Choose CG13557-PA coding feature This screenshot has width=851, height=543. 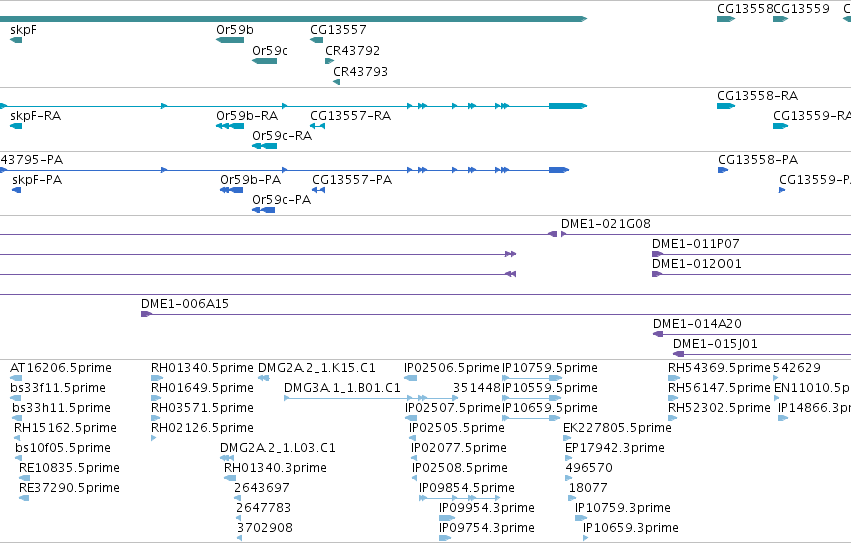[319, 190]
